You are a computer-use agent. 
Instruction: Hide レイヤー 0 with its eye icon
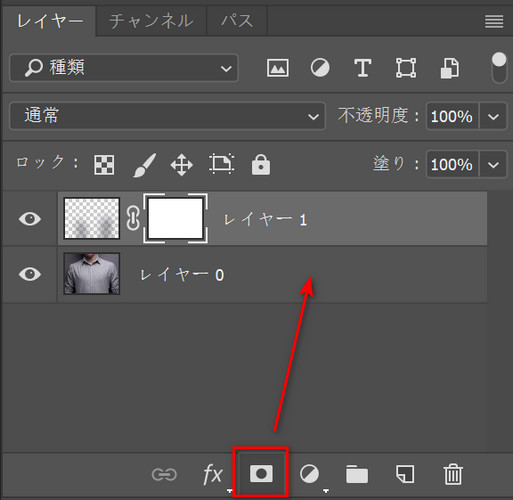point(30,274)
